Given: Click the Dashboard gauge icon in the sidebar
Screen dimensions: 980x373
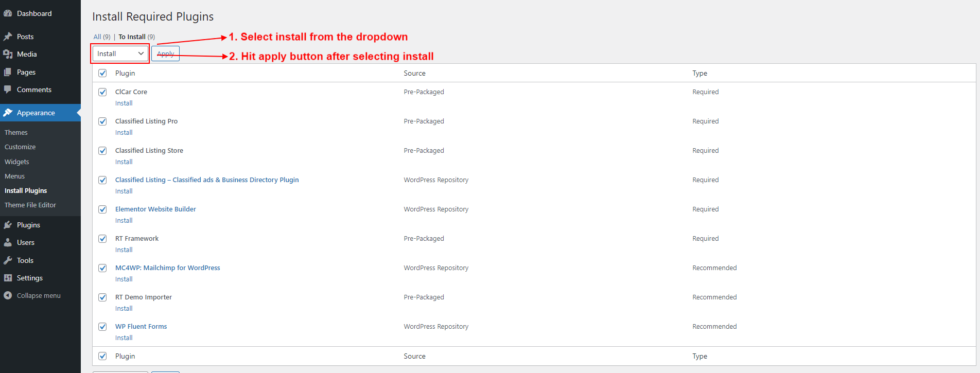Looking at the screenshot, I should [8, 13].
